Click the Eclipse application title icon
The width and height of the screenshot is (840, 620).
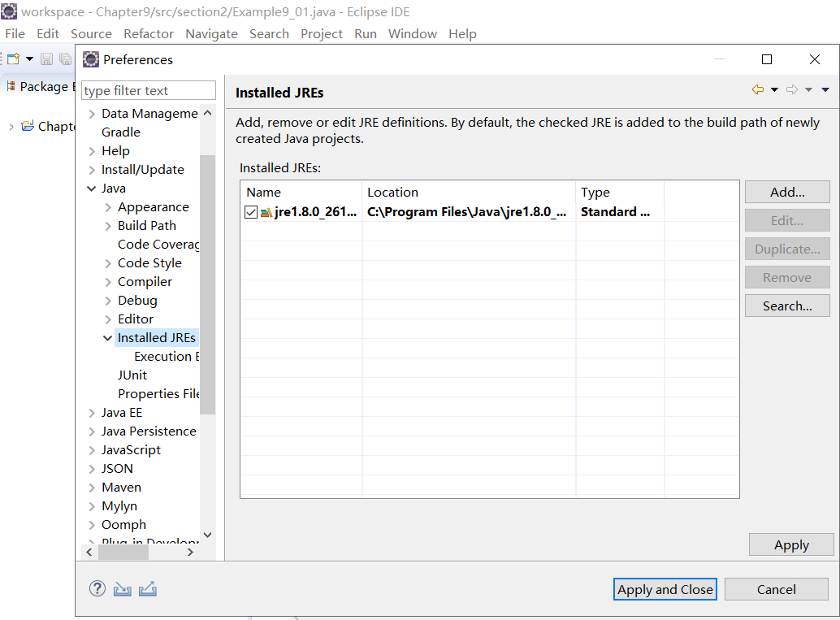[9, 11]
